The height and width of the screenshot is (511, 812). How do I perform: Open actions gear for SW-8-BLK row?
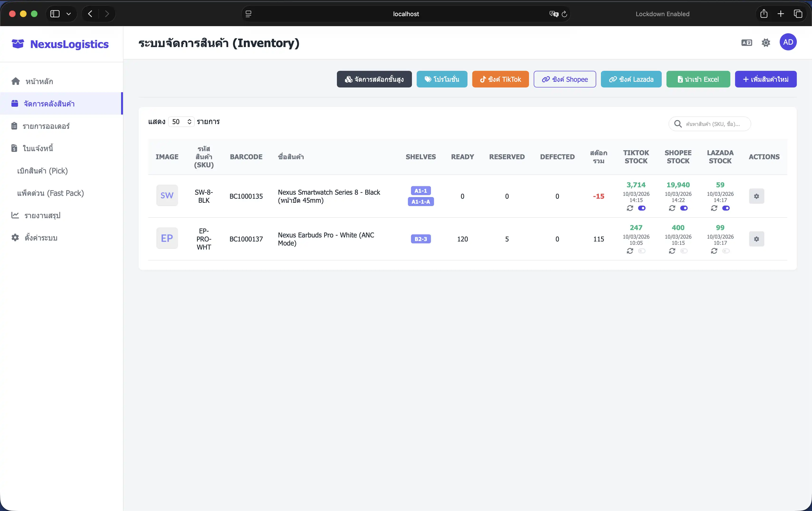pyautogui.click(x=756, y=196)
